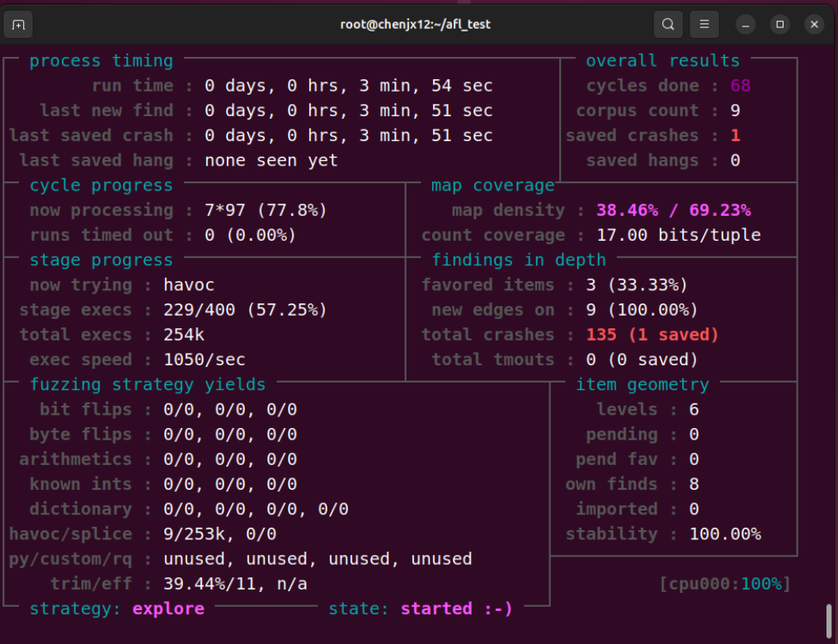Select map density 38.46% / 69.23%

point(673,210)
